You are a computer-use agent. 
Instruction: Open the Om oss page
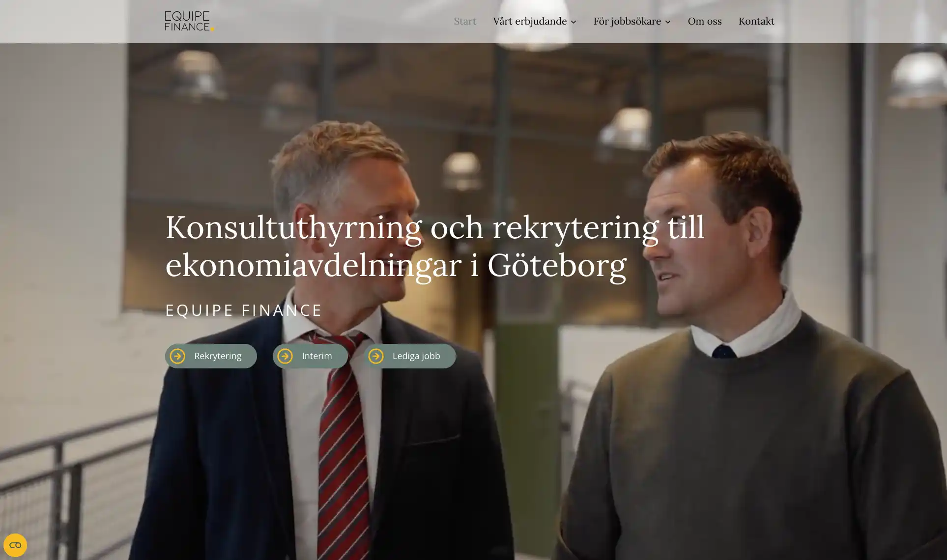(x=705, y=21)
